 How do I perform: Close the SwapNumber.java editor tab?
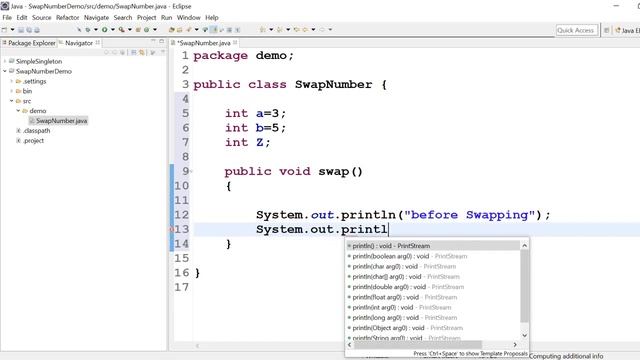[x=236, y=42]
